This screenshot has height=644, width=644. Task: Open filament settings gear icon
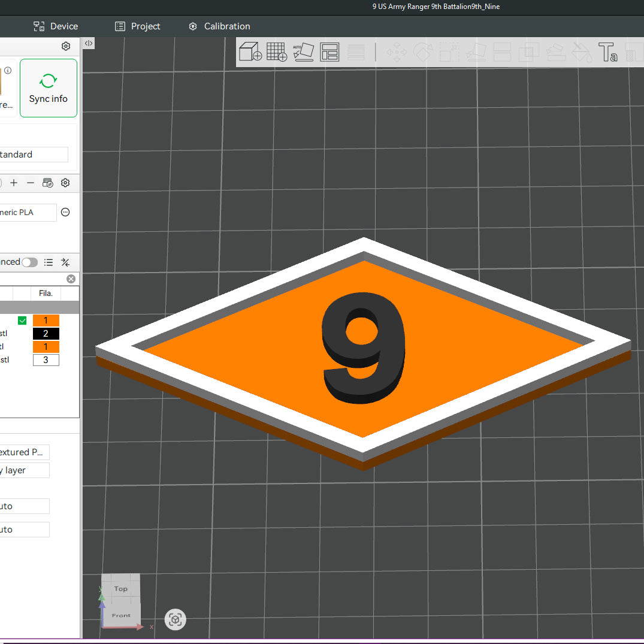66,183
